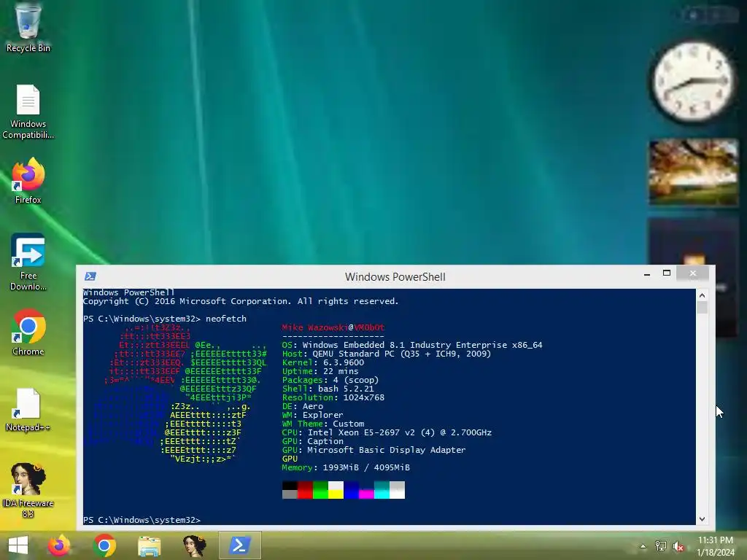Click the Windows PowerShell window title text
This screenshot has height=560, width=747.
click(x=395, y=276)
